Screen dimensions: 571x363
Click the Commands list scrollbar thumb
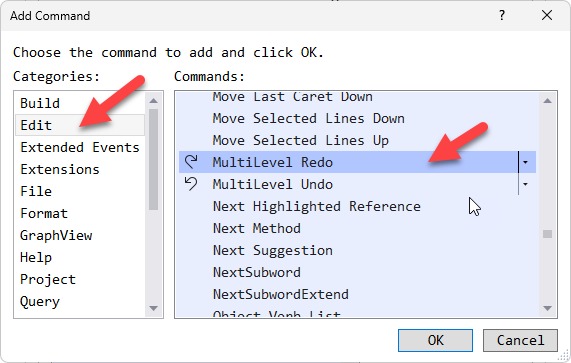[547, 234]
